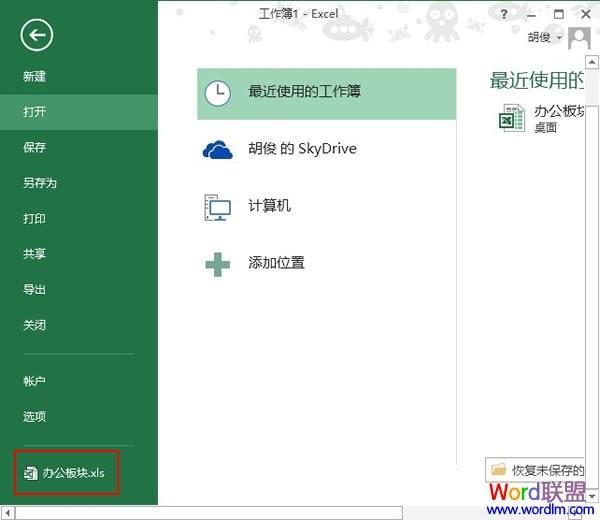Click 恢复未保存的 workbooks button
This screenshot has width=600, height=520.
(535, 470)
